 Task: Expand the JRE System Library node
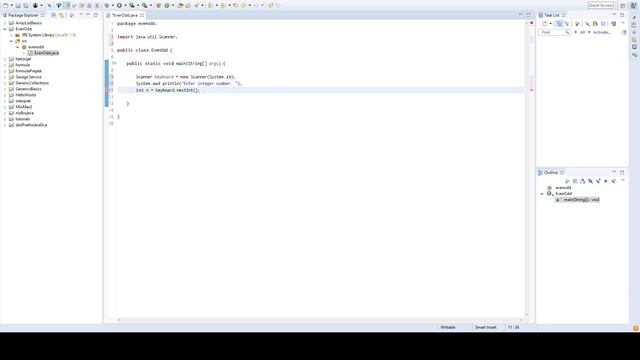coord(11,35)
